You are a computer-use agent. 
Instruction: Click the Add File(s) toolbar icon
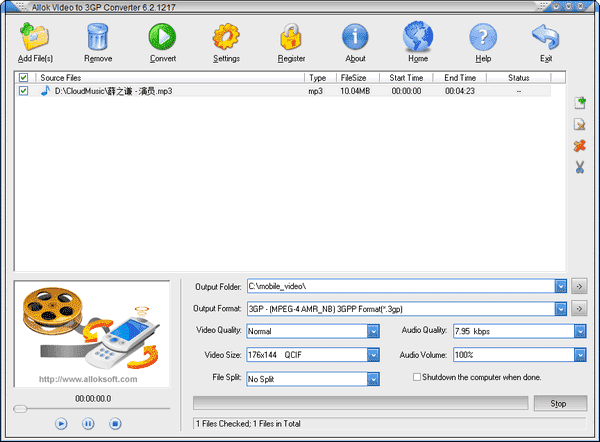click(35, 37)
